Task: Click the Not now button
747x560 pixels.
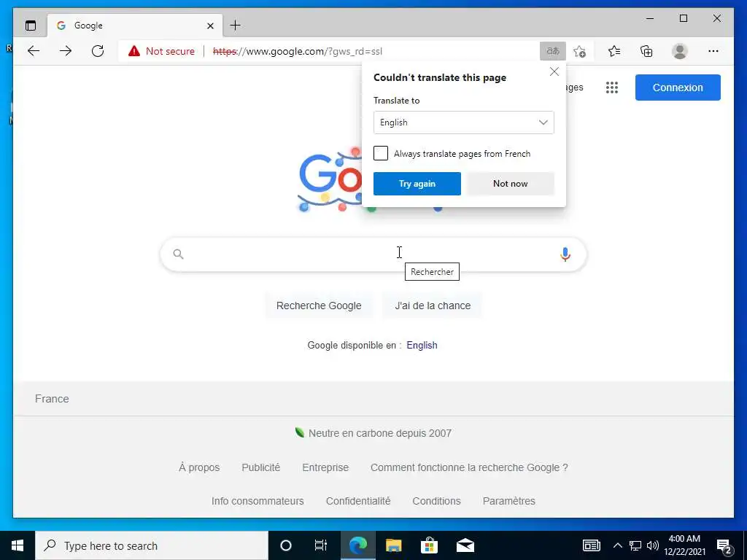Action: point(510,184)
